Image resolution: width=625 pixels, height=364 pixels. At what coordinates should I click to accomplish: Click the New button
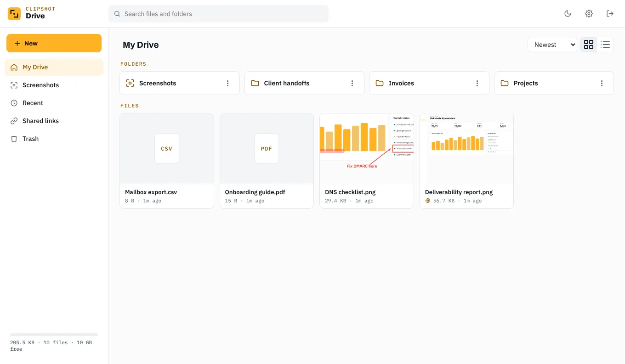(54, 43)
